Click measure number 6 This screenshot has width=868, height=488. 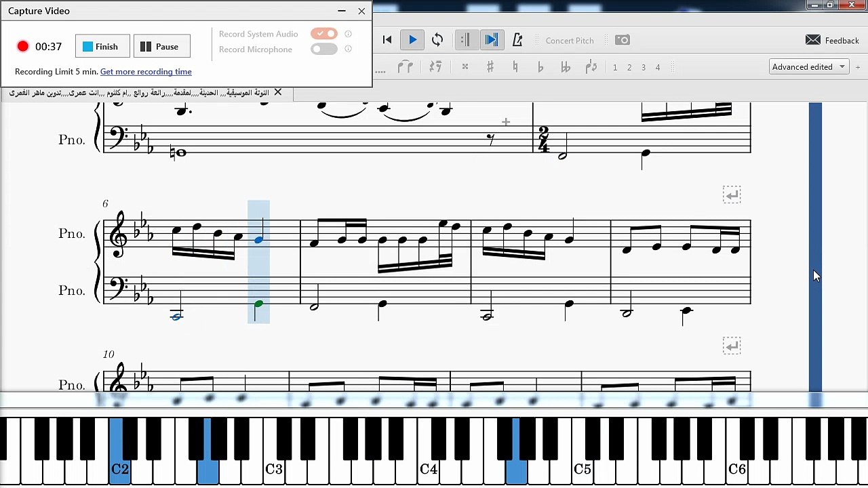106,203
